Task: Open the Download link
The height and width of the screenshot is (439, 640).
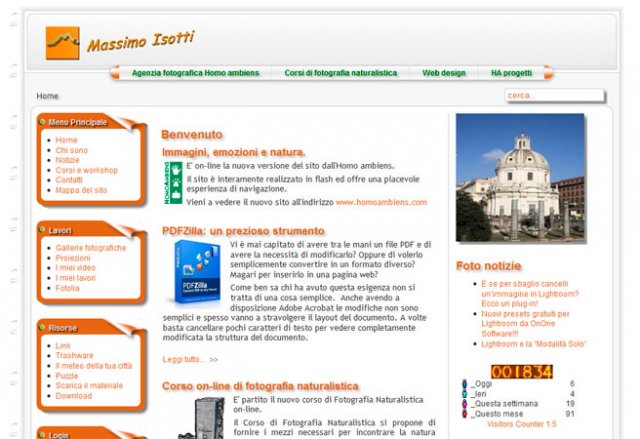Action: click(x=73, y=396)
